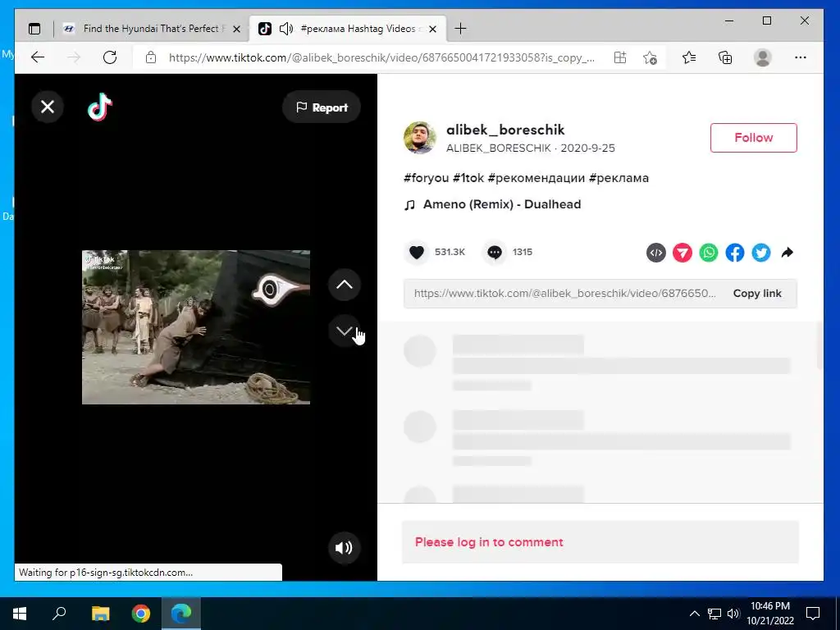840x630 pixels.
Task: Open alibek_boreschik username link
Action: (505, 130)
